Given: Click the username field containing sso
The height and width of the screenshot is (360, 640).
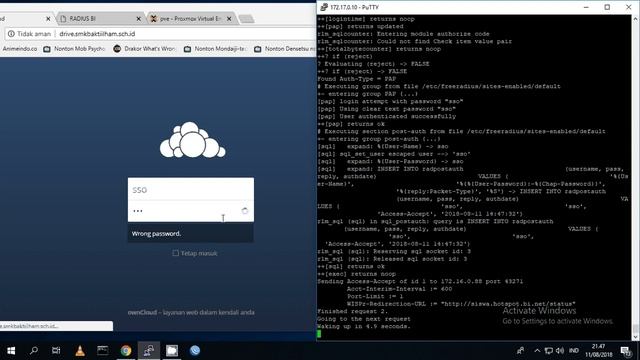Looking at the screenshot, I should click(191, 190).
